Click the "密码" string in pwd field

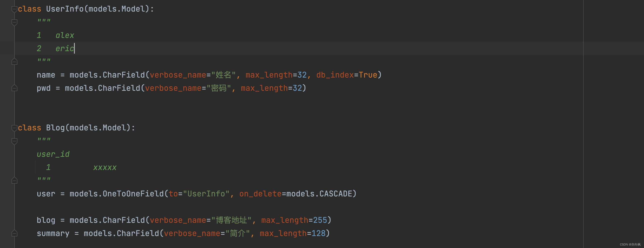(218, 88)
